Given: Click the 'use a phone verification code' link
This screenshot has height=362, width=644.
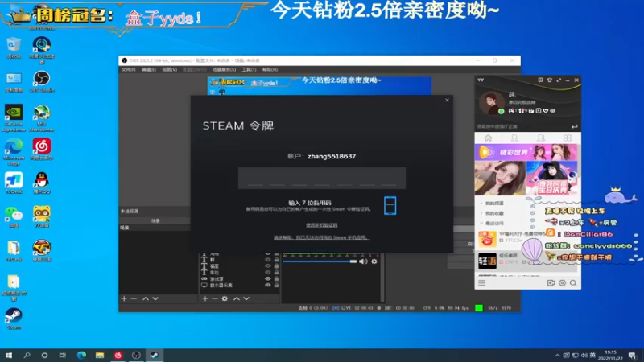Looking at the screenshot, I should tap(321, 225).
